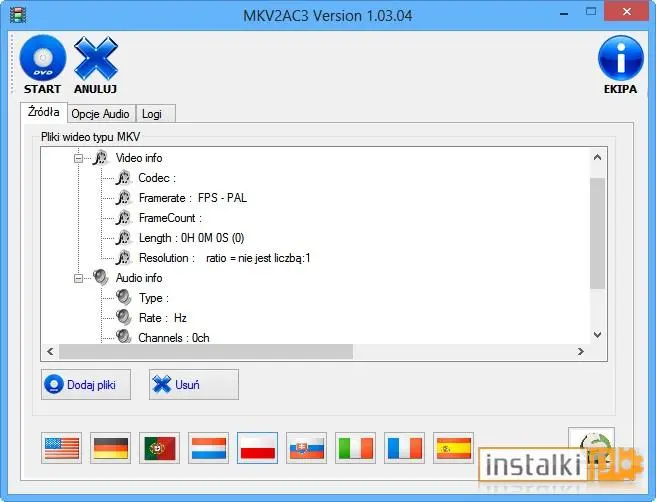
Task: Click the vertical scrollbar thumb
Action: (597, 233)
